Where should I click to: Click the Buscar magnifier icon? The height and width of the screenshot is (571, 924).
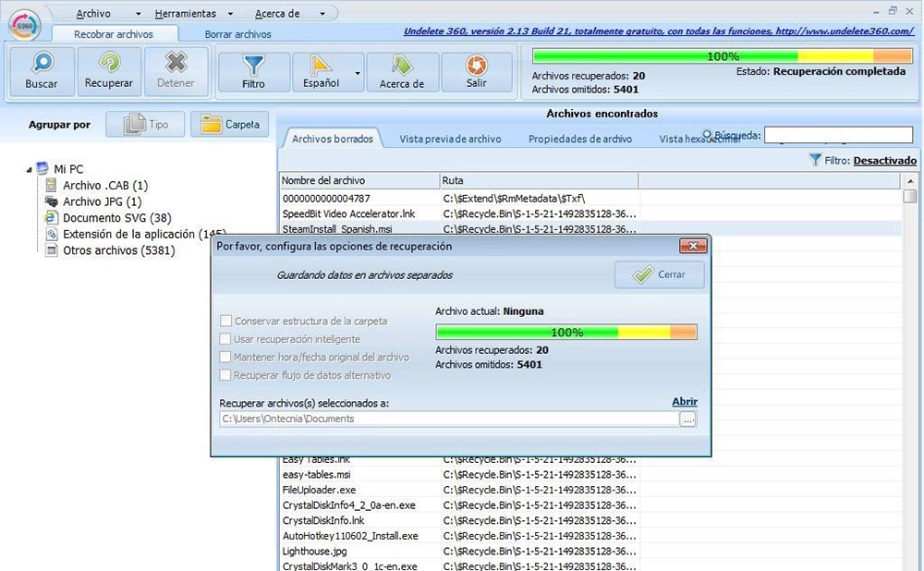tap(41, 65)
